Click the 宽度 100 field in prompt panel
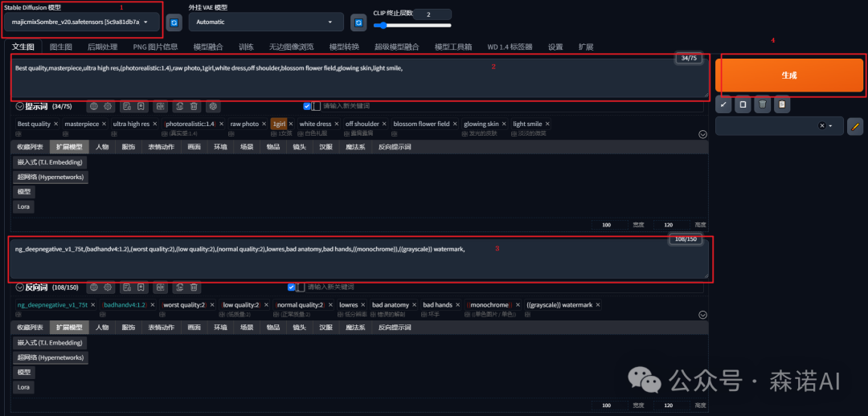Viewport: 868px width, 416px height. [x=609, y=225]
